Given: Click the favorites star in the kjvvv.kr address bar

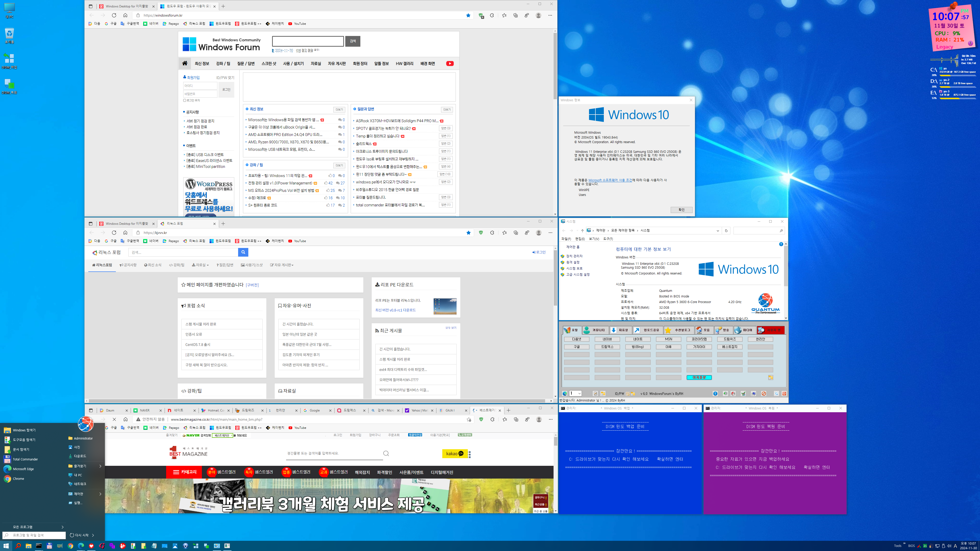Looking at the screenshot, I should coord(468,233).
